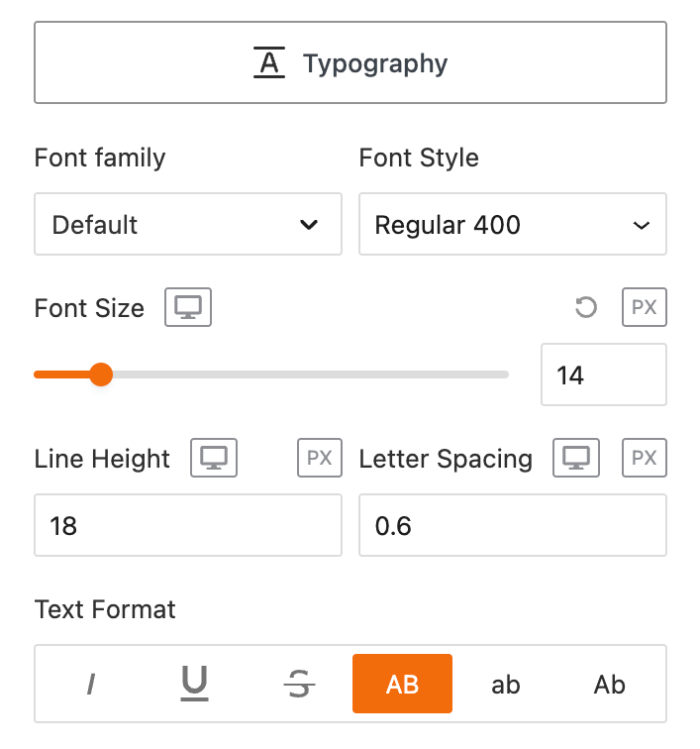700x749 pixels.
Task: Click the Font Size slider handle
Action: pyautogui.click(x=100, y=374)
